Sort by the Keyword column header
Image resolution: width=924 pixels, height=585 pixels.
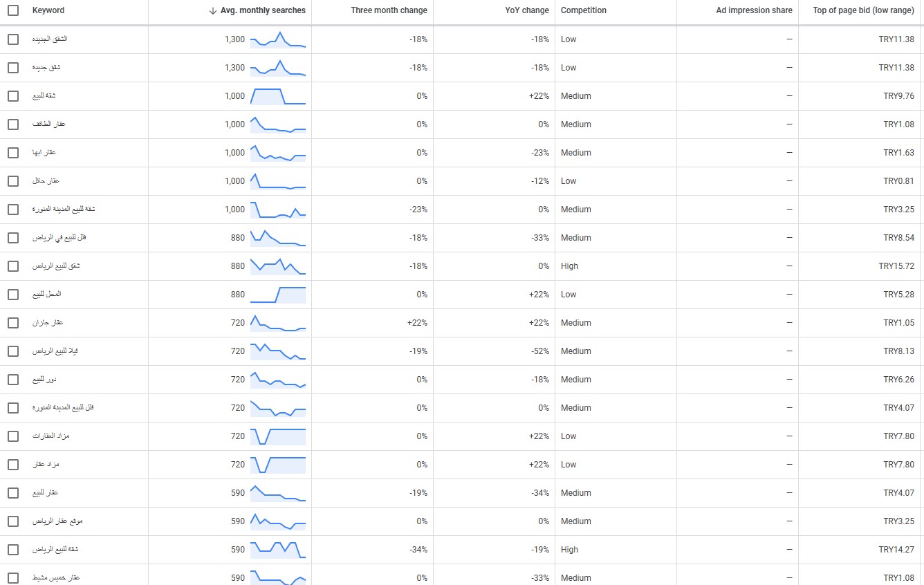click(x=48, y=10)
